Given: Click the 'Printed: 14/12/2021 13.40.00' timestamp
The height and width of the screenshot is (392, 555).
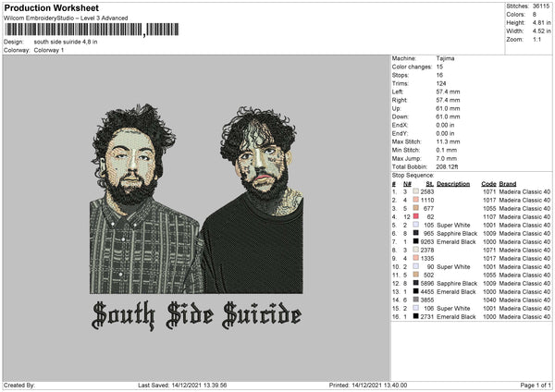Looking at the screenshot, I should point(368,385).
